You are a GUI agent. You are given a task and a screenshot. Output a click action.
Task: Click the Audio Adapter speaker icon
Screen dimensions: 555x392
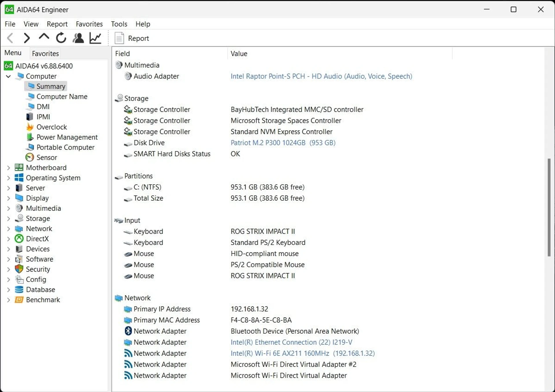point(128,76)
